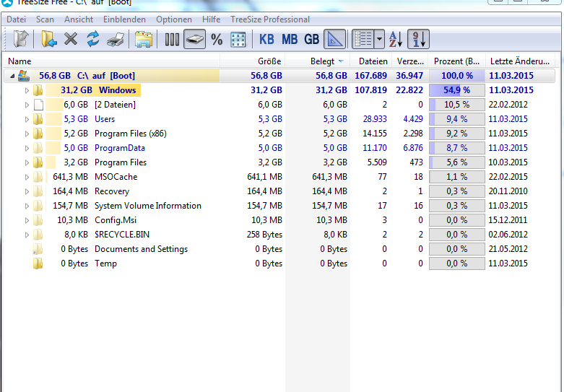Click the open folder toolbar icon

tap(48, 39)
